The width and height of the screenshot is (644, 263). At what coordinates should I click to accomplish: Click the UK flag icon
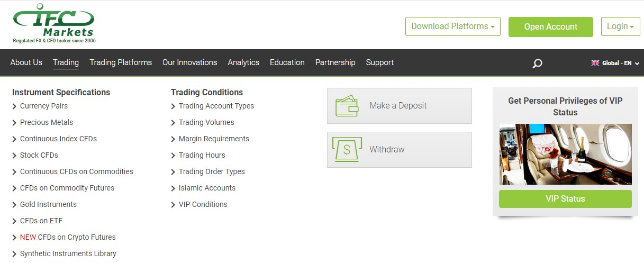pyautogui.click(x=595, y=63)
